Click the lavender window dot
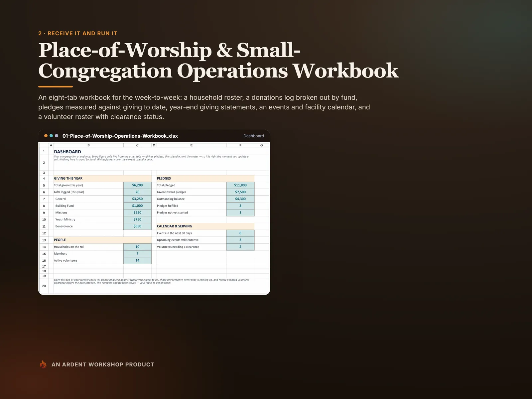The image size is (532, 399). click(57, 136)
